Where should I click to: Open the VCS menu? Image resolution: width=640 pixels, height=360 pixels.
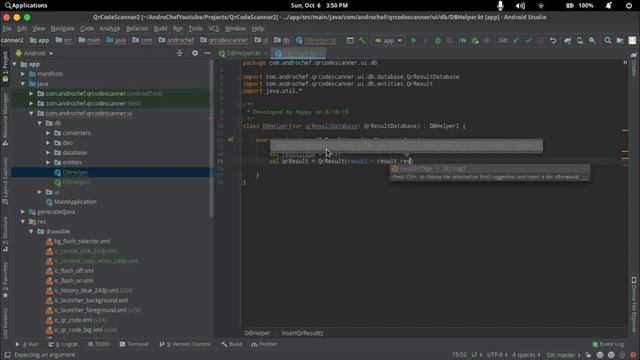tap(214, 29)
